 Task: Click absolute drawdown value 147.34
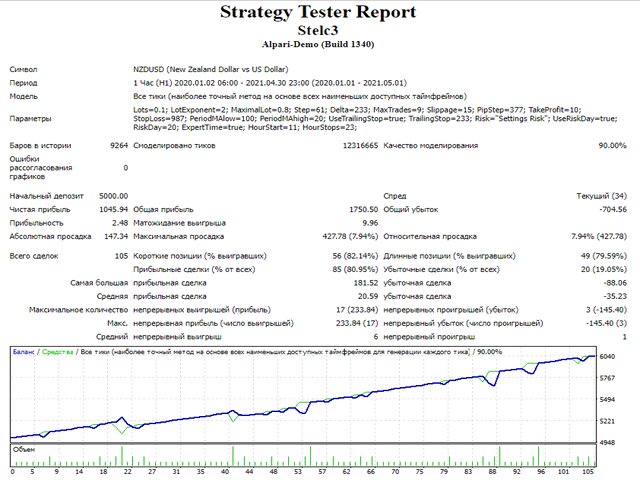116,236
